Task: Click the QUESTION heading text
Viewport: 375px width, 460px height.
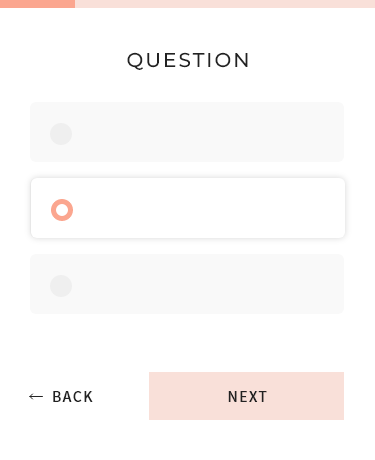Action: tap(188, 60)
